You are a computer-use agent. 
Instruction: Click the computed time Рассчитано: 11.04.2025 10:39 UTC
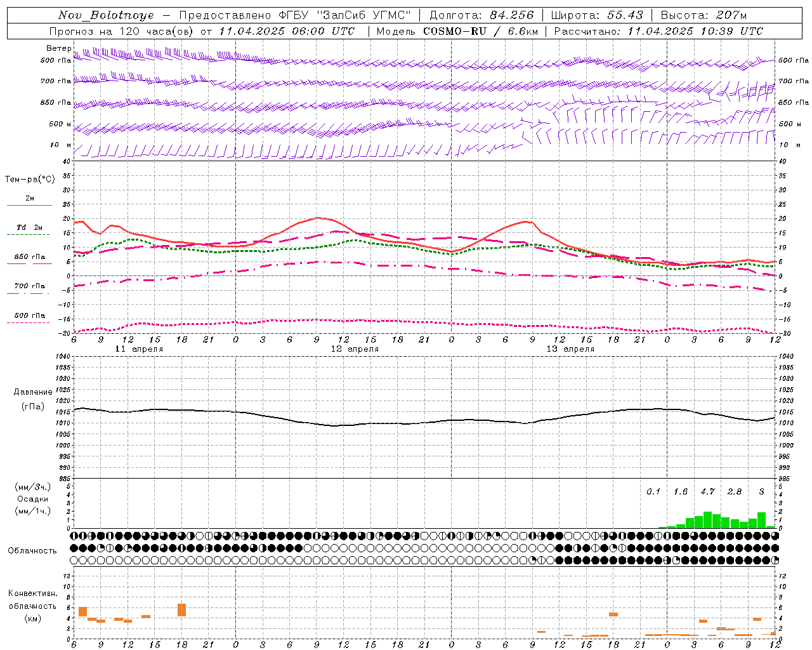tap(658, 31)
